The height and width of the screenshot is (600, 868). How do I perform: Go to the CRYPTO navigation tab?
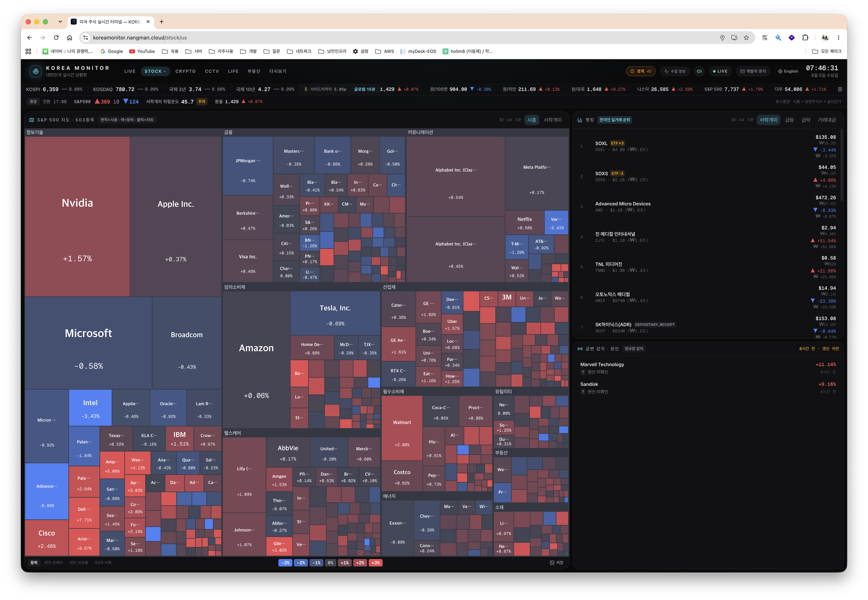pyautogui.click(x=186, y=72)
